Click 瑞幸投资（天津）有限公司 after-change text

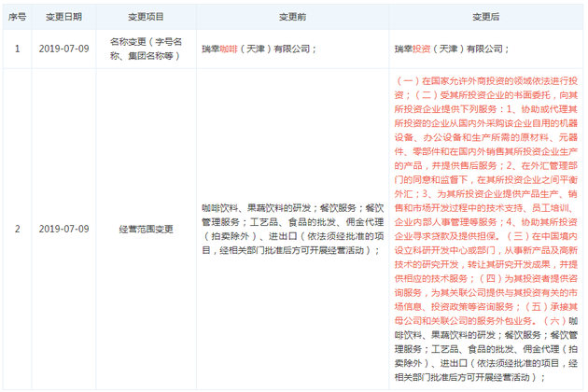452,49
